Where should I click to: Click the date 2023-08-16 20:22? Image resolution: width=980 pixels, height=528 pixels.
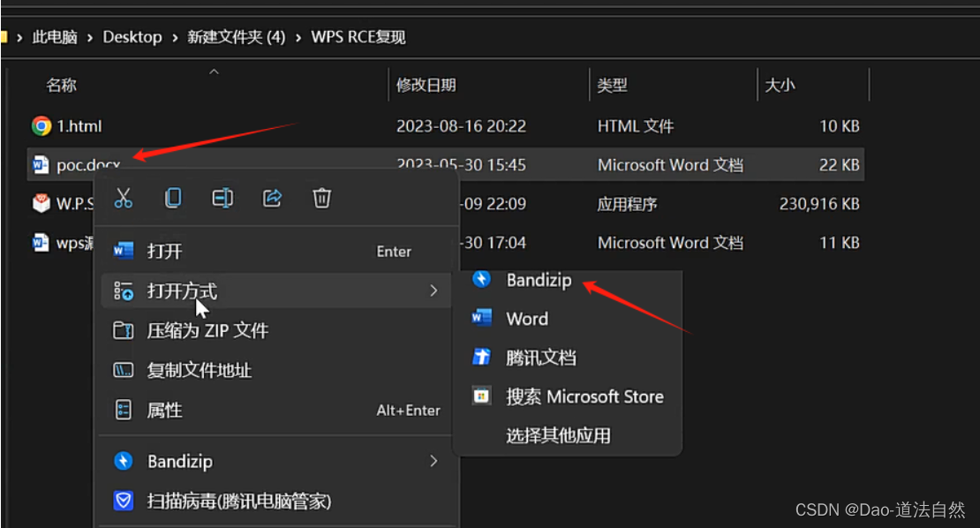(x=461, y=126)
